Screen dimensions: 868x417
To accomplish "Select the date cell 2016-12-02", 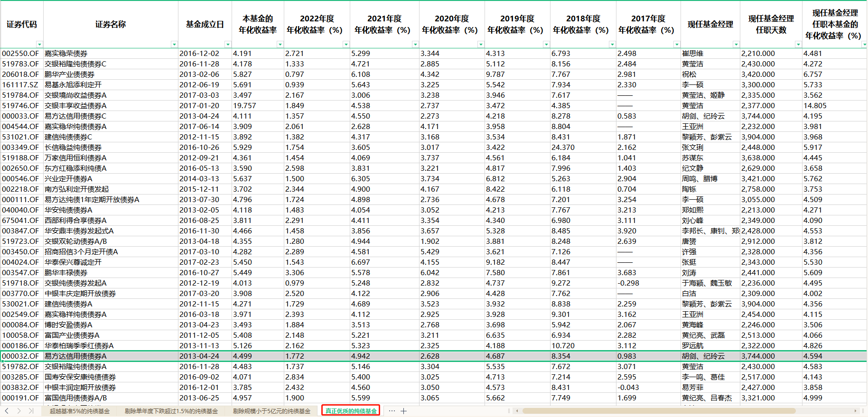I will [205, 54].
